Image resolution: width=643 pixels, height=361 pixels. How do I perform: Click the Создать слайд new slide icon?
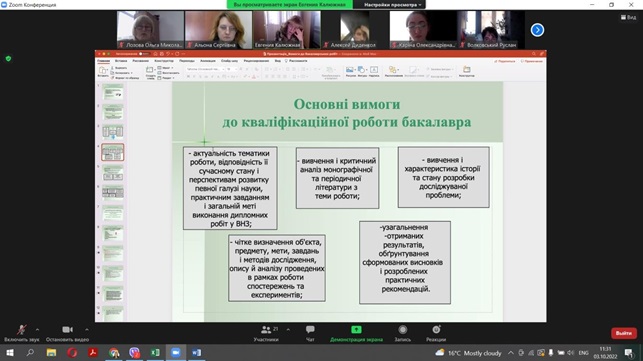(150, 72)
